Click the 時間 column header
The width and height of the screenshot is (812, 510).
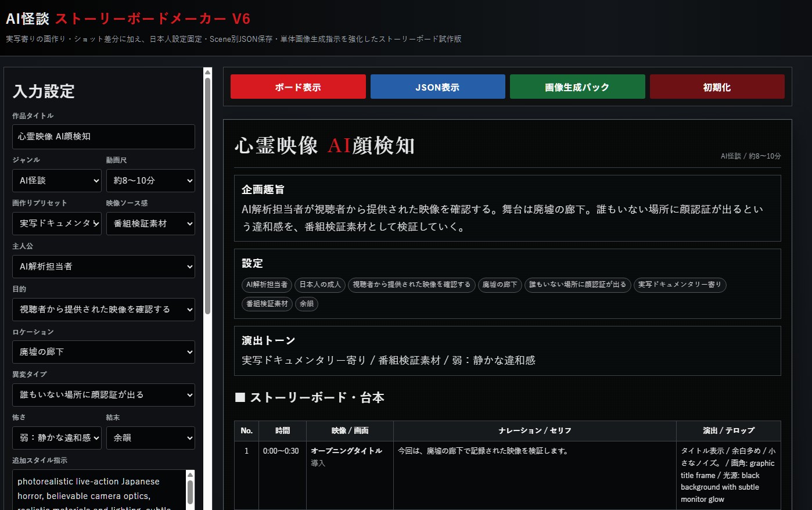click(283, 431)
